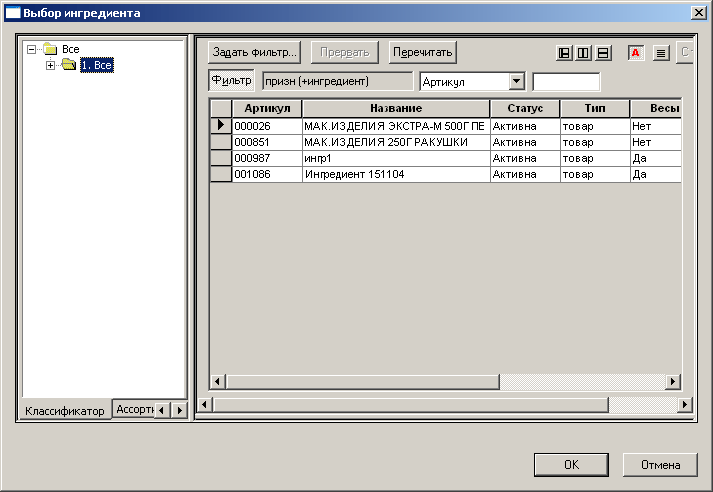
Task: Click the Название column header
Action: [x=396, y=108]
